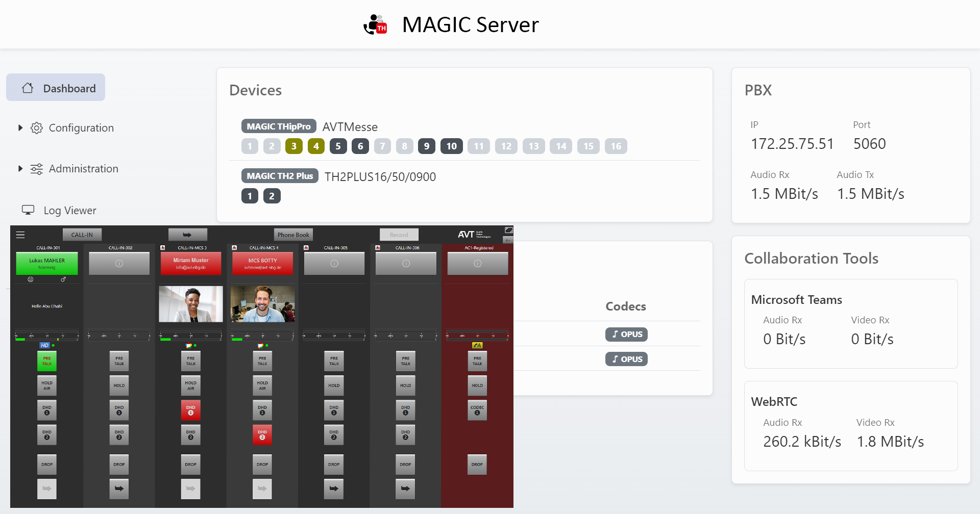The image size is (980, 514).
Task: Click the MAGIC THipPro device badge
Action: point(279,126)
